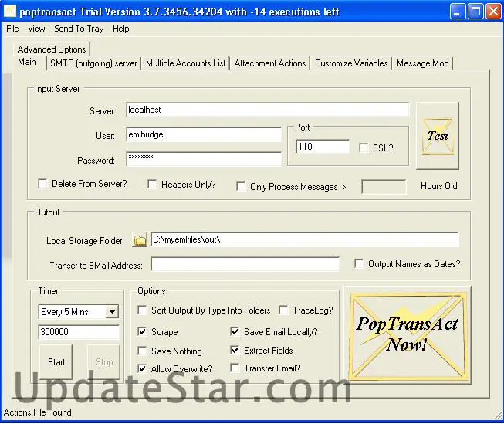Image resolution: width=504 pixels, height=424 pixels.
Task: Uncheck the Scrape option
Action: point(142,331)
